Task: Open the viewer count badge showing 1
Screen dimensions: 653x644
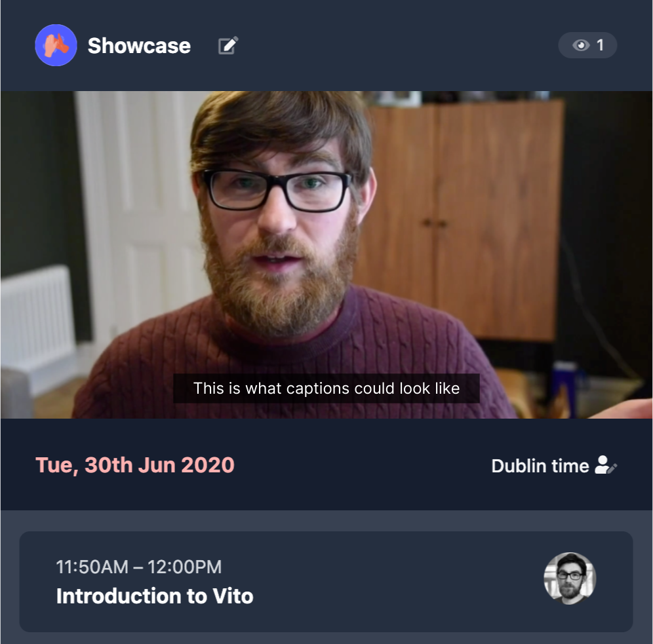Action: coord(587,45)
